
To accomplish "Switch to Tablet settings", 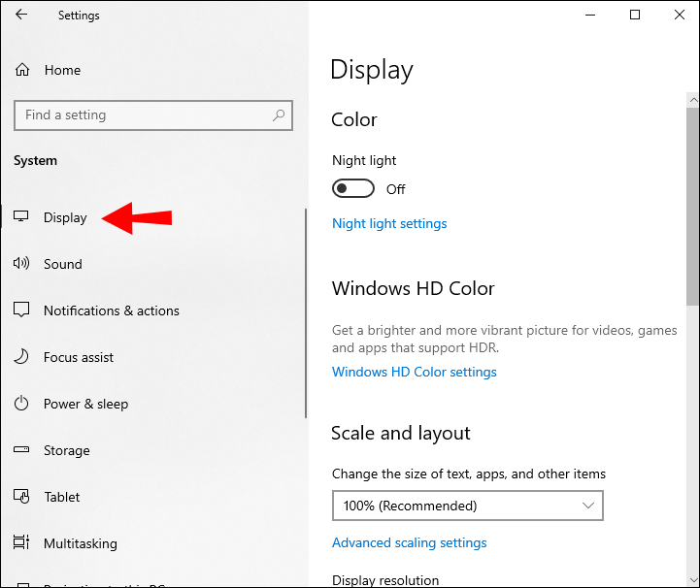I will click(61, 497).
